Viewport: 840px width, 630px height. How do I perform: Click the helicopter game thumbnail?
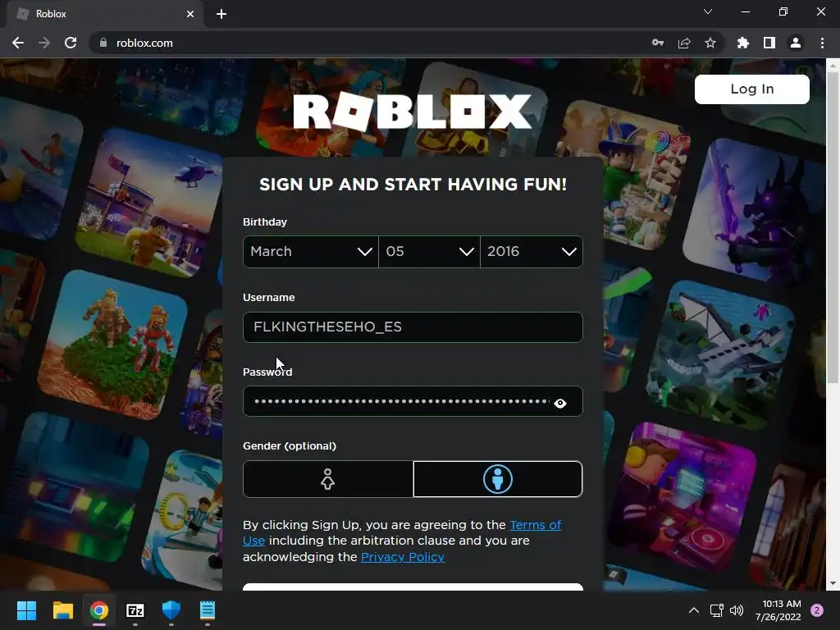click(152, 203)
